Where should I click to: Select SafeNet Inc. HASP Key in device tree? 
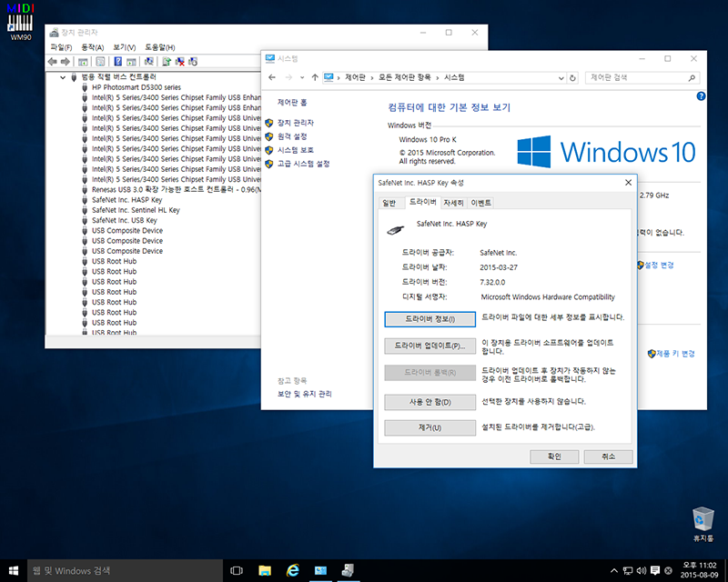pyautogui.click(x=126, y=200)
